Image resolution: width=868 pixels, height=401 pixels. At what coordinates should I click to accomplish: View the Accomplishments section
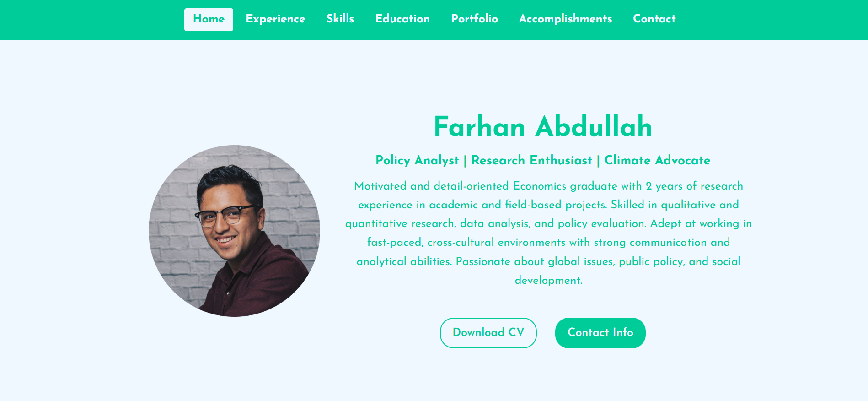tap(565, 19)
